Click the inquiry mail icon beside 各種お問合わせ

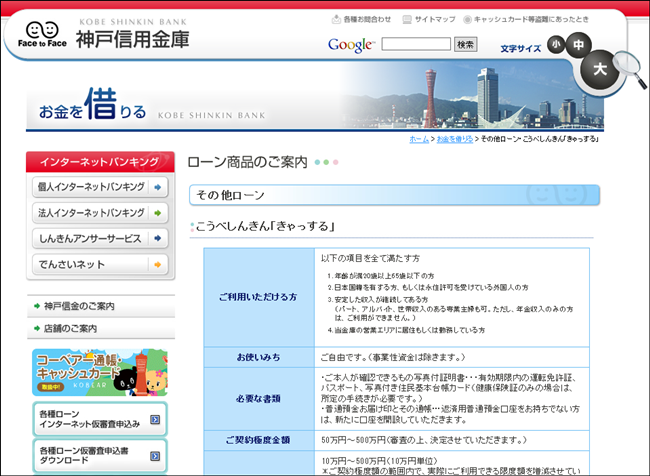pos(336,19)
